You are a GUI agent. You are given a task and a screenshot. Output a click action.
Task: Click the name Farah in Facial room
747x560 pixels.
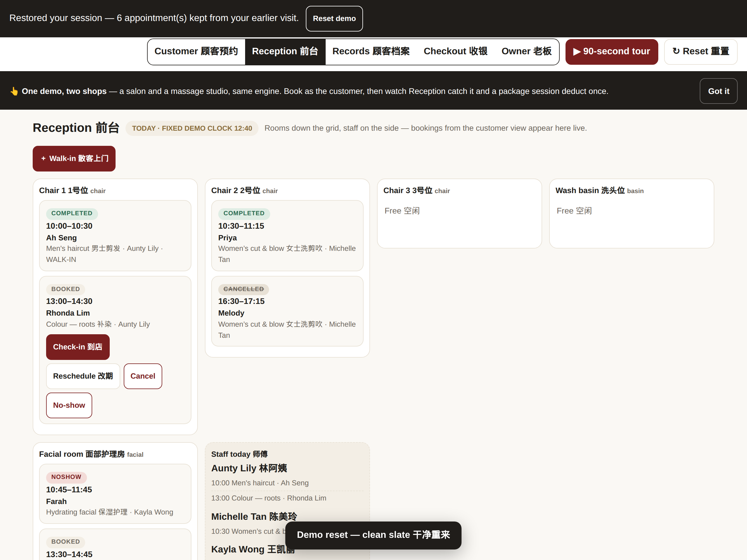56,502
